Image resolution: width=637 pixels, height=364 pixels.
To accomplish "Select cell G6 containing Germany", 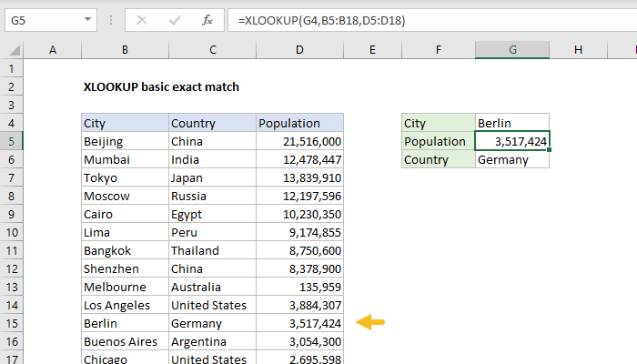I will click(x=512, y=159).
